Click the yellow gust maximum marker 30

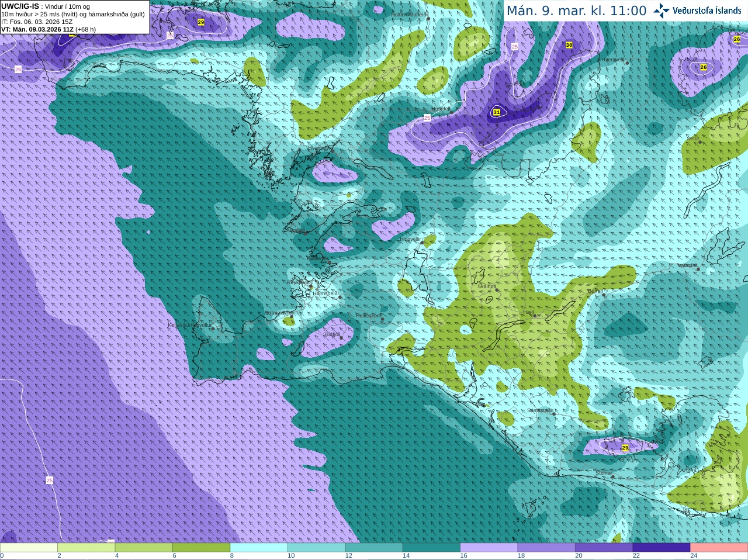coord(569,45)
